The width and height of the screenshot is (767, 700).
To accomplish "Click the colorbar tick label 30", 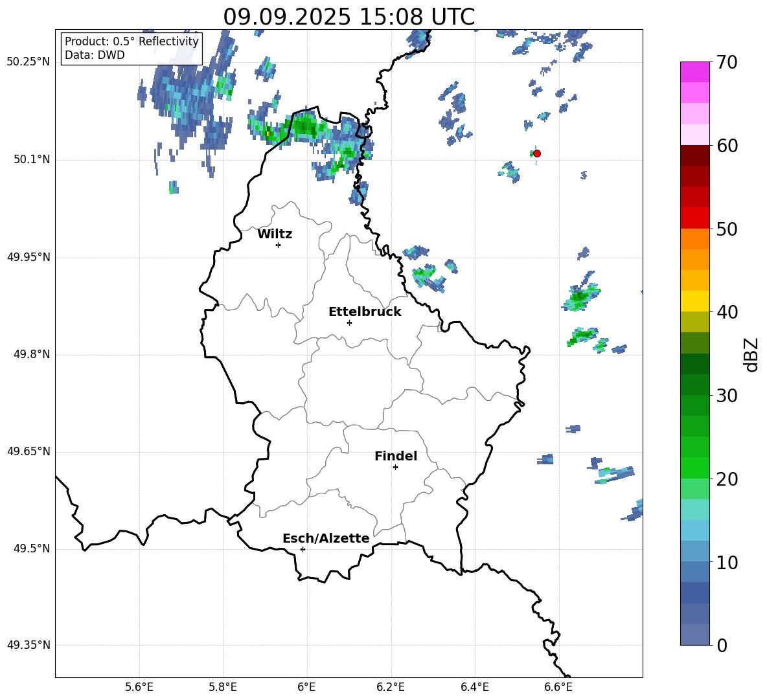I will pos(727,396).
